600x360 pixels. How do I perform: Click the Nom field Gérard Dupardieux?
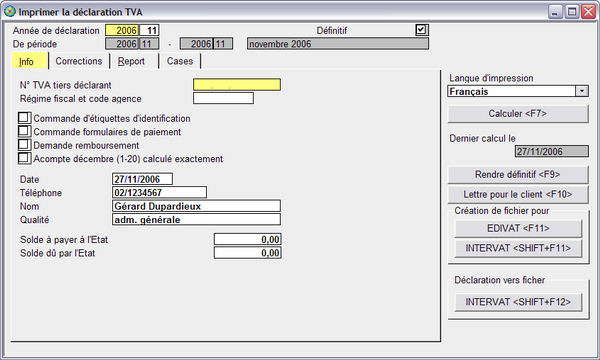pos(196,206)
